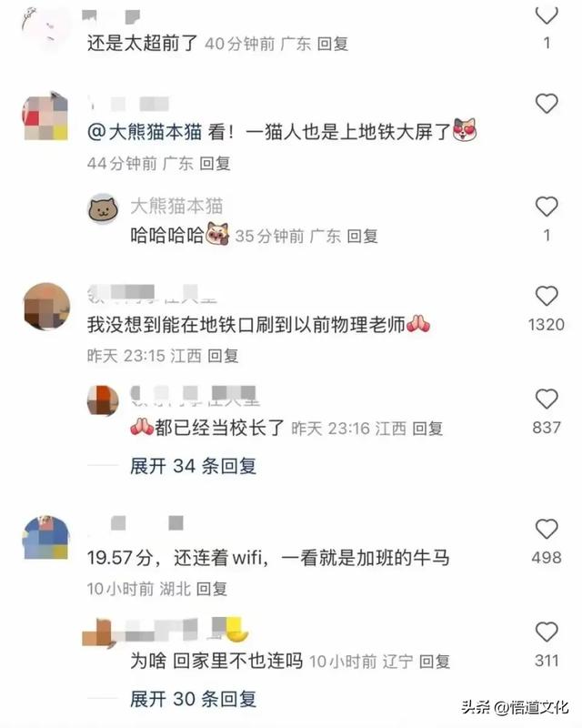Reply to the 昨天 23:16 校长 comment
This screenshot has height=728, width=582.
tap(427, 428)
